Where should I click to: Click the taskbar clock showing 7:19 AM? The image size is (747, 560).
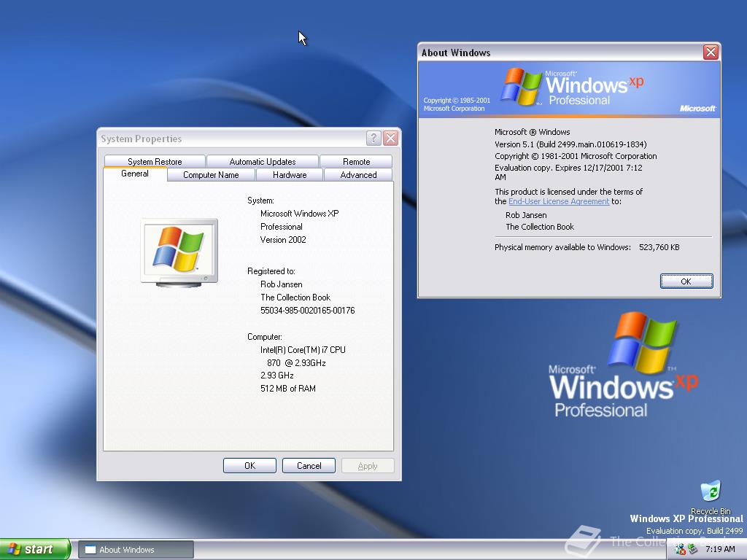click(x=720, y=549)
